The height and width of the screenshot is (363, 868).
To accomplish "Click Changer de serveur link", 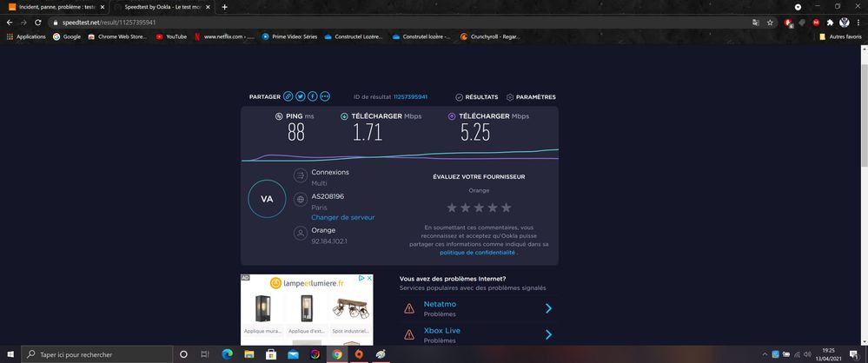I will pos(342,217).
